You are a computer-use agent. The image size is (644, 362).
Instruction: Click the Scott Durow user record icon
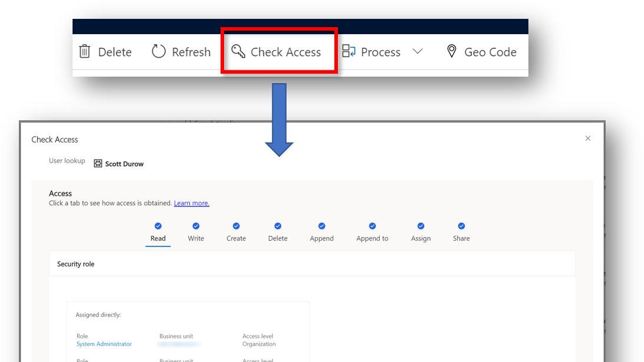click(98, 164)
